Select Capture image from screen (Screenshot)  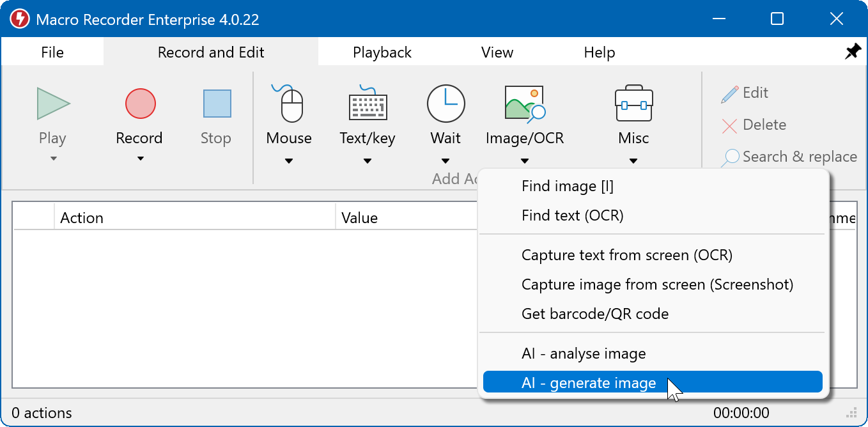click(653, 284)
